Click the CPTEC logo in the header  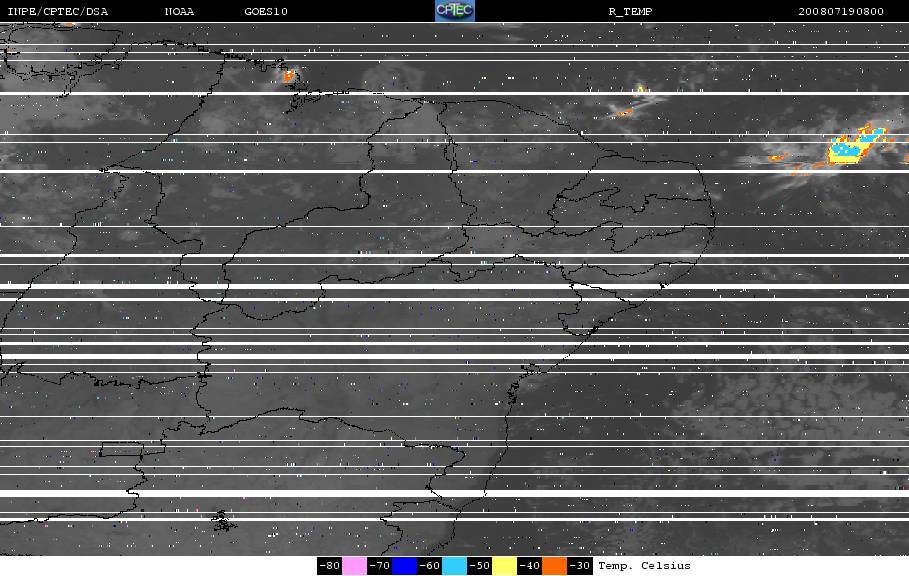[x=454, y=10]
